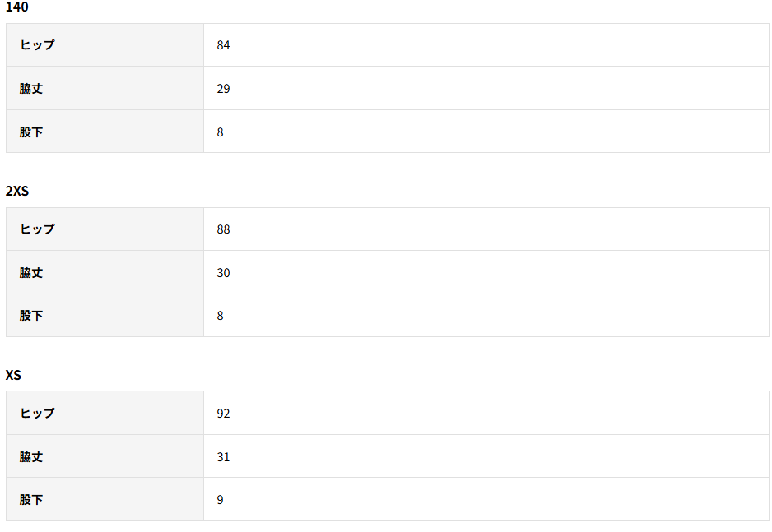The height and width of the screenshot is (532, 772).
Task: Click the 140 size heading
Action: click(x=16, y=7)
